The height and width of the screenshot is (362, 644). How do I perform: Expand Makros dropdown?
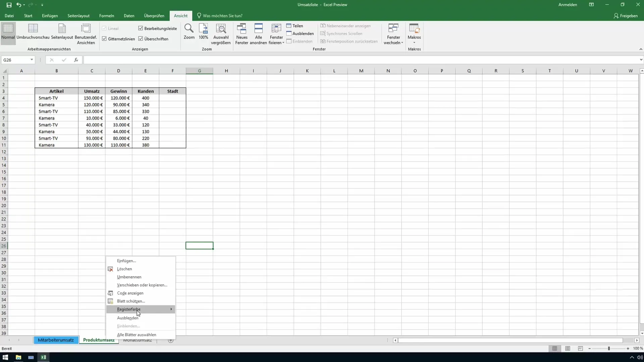tap(414, 43)
